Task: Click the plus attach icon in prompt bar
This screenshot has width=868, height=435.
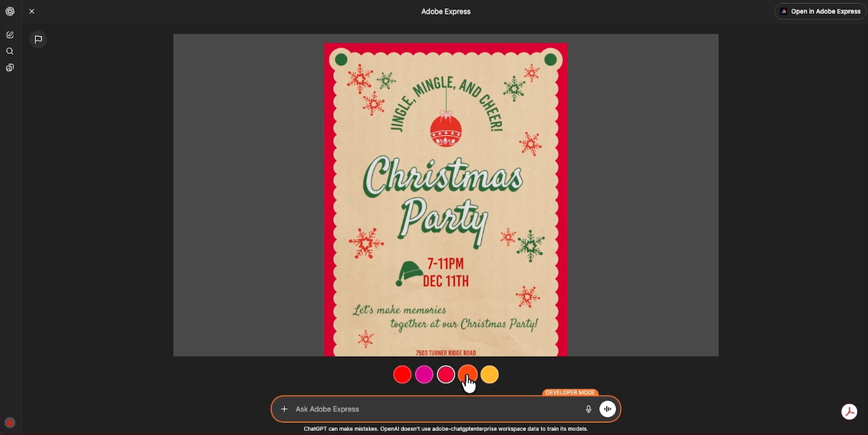Action: pyautogui.click(x=284, y=409)
